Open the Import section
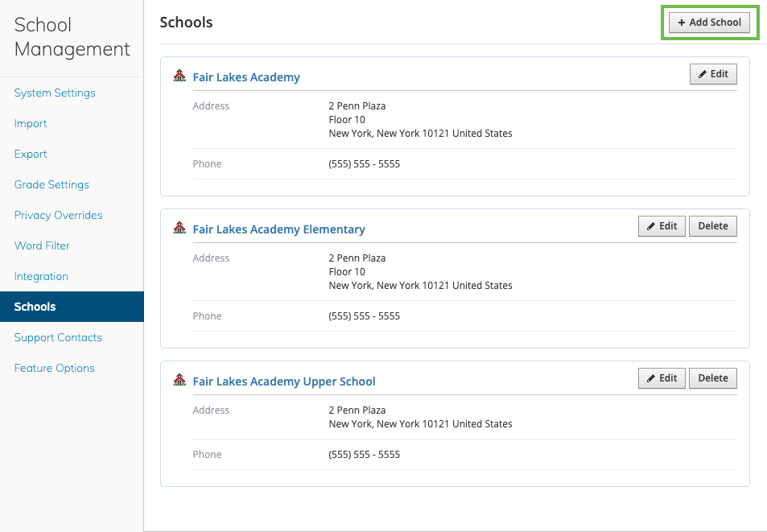 [x=31, y=123]
